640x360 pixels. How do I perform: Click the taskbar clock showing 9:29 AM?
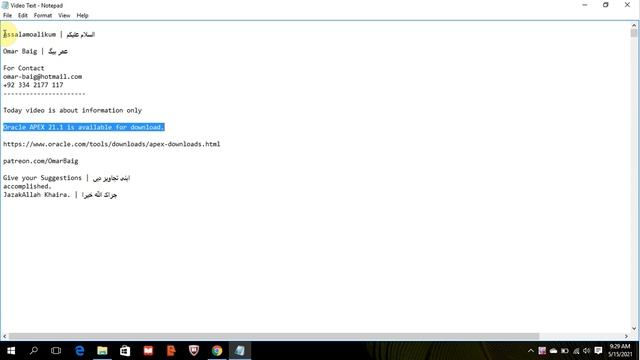tap(620, 351)
